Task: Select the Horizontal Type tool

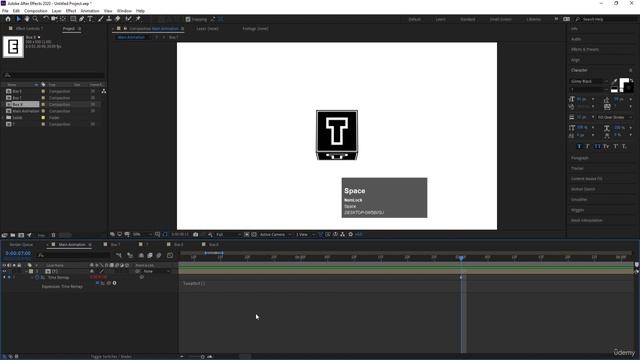Action: pos(90,19)
